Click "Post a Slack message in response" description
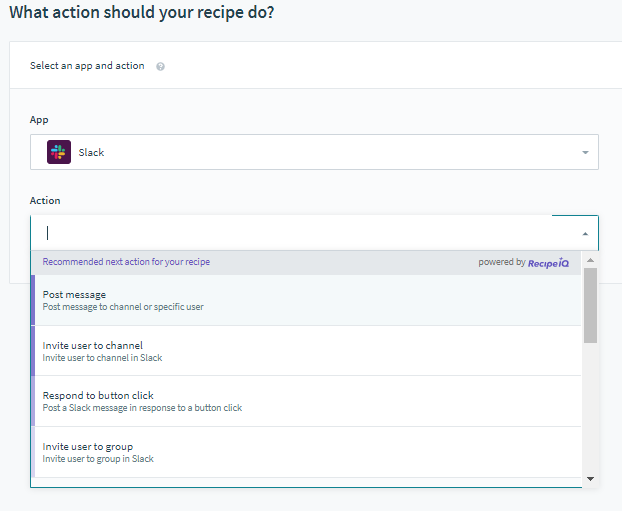Image resolution: width=622 pixels, height=511 pixels. (142, 408)
